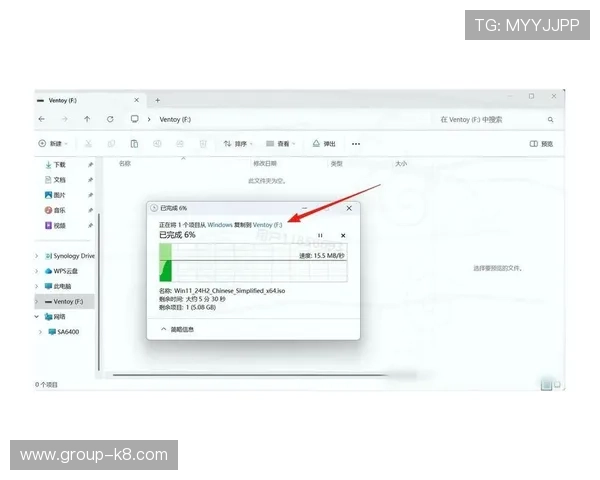This screenshot has height=480, width=600.
Task: Click the Windows source link in copy dialog
Action: tap(220, 225)
